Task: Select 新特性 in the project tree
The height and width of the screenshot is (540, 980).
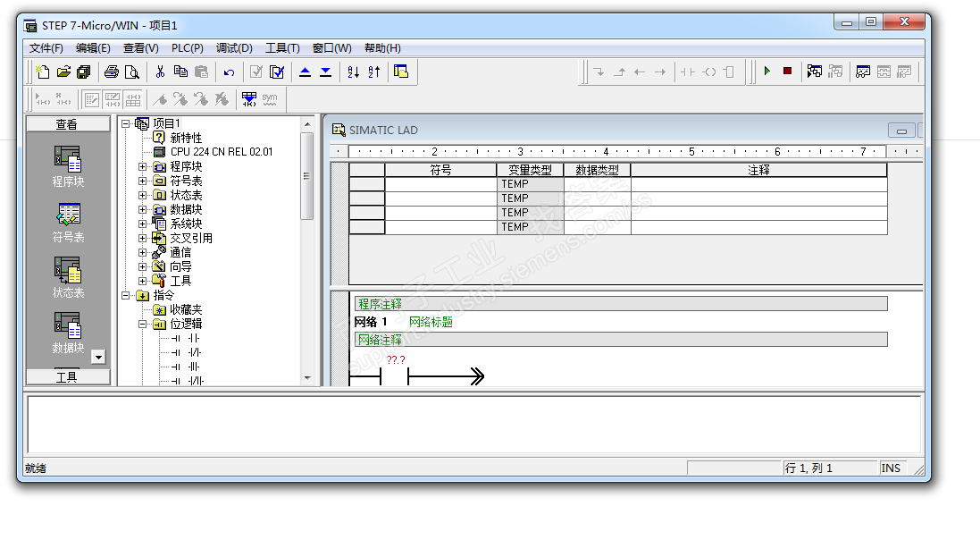Action: pyautogui.click(x=186, y=138)
